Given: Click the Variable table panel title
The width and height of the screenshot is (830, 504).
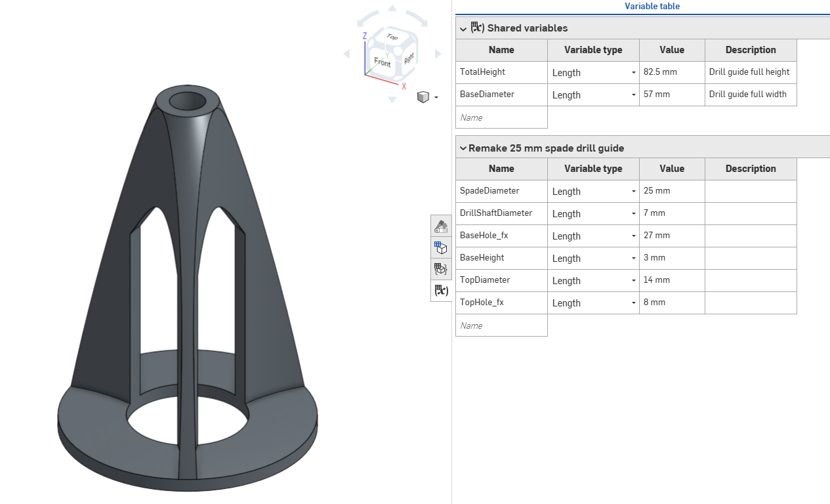Looking at the screenshot, I should click(x=652, y=6).
